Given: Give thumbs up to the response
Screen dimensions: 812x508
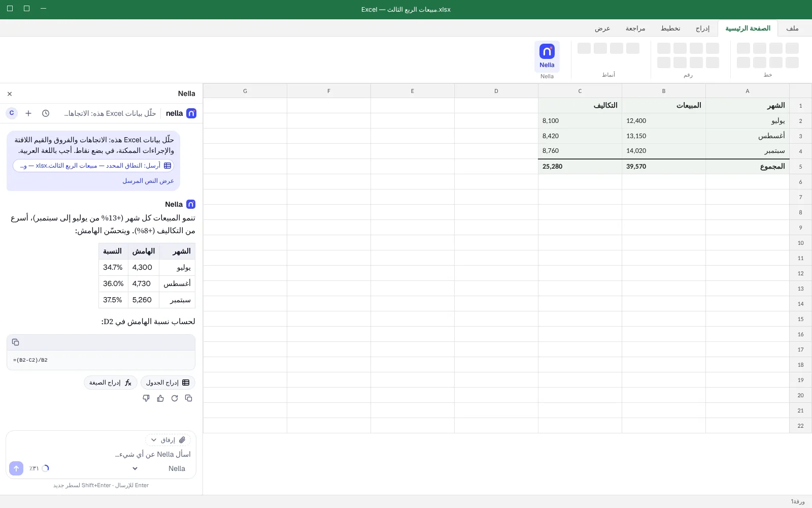Looking at the screenshot, I should click(x=160, y=398).
